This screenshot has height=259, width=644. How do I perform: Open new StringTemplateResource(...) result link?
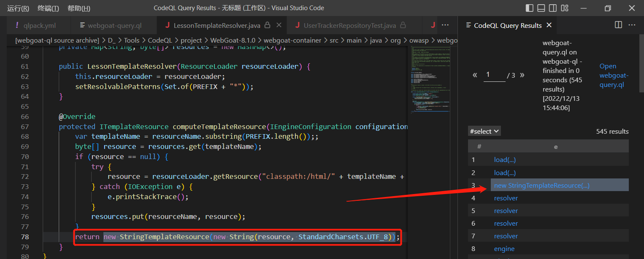click(x=541, y=185)
